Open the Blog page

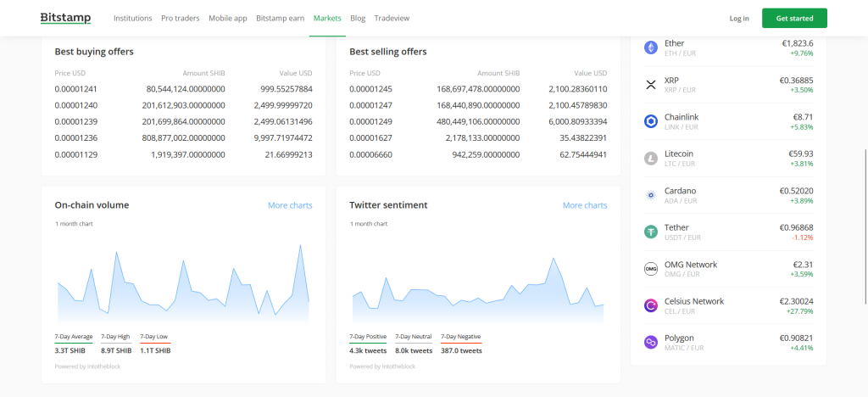(358, 19)
